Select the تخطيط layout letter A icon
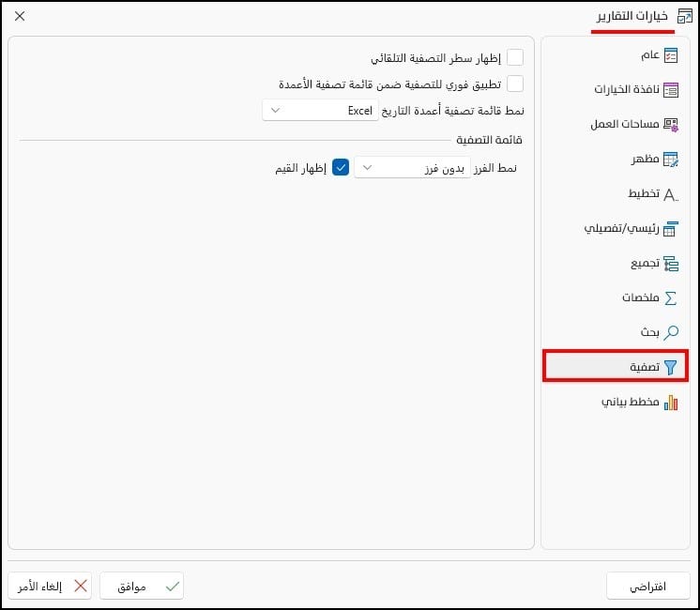700x610 pixels. tap(671, 194)
